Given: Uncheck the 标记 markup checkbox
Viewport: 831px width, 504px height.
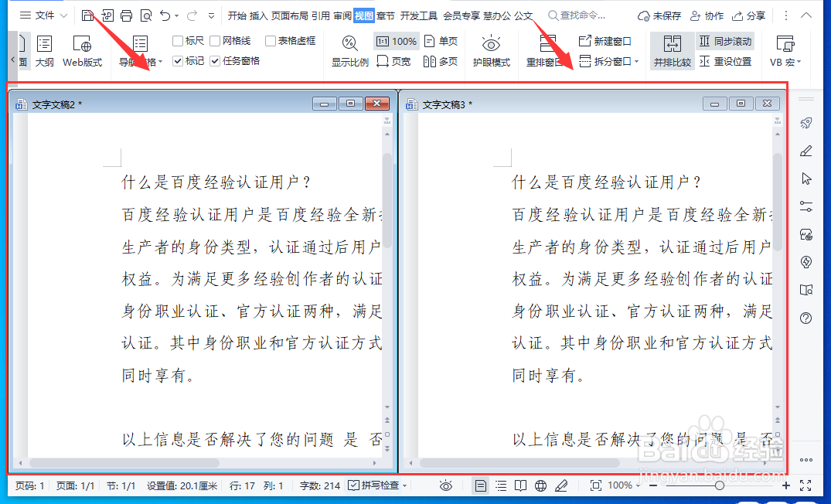Looking at the screenshot, I should coord(178,62).
